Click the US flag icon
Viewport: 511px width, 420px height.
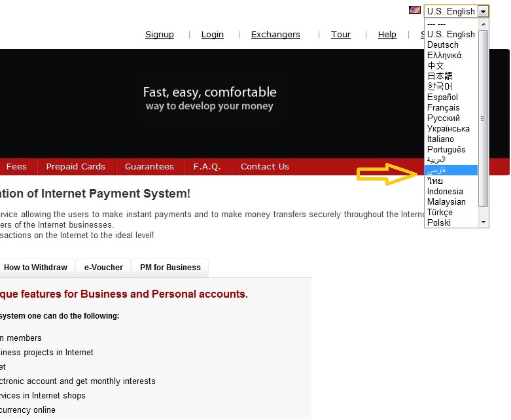[x=415, y=10]
